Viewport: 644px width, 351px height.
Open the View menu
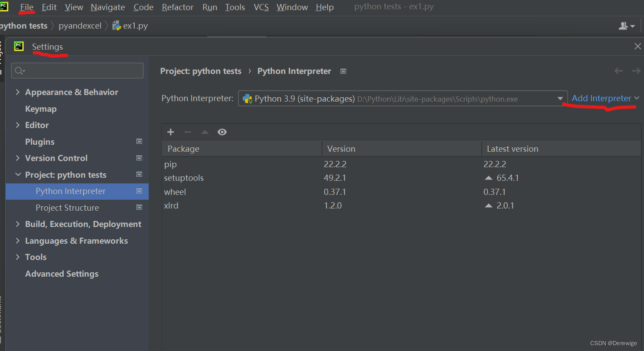coord(74,7)
